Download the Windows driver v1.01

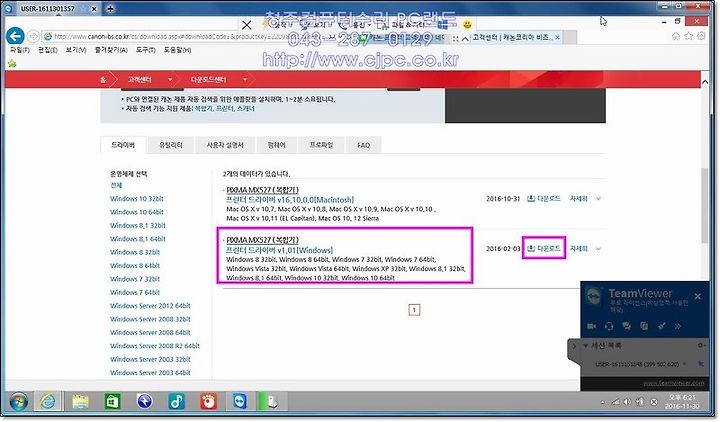tap(544, 248)
